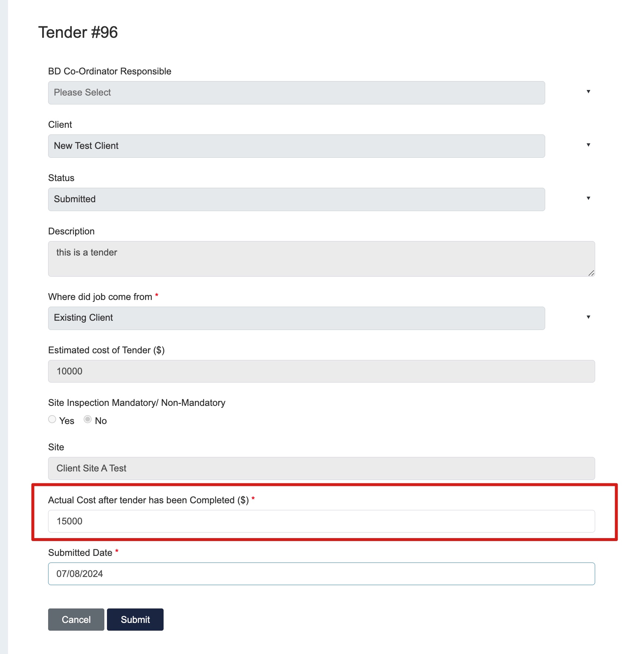The width and height of the screenshot is (644, 654).
Task: Select Yes for Site Inspection Mandatory
Action: (52, 419)
